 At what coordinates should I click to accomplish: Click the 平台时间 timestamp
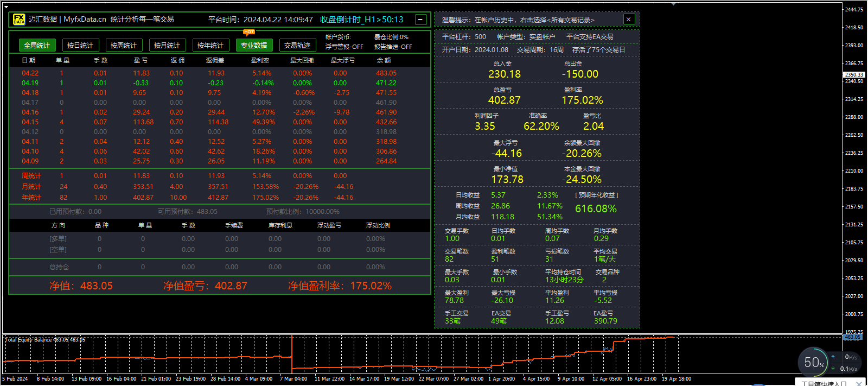point(260,20)
